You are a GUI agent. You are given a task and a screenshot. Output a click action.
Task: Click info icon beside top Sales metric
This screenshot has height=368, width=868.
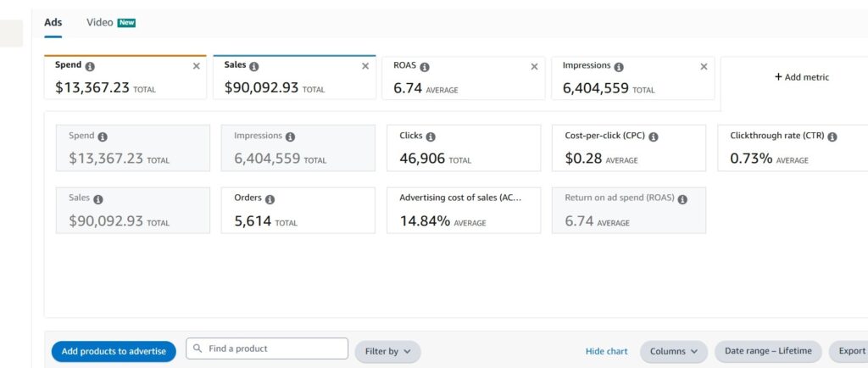[254, 66]
